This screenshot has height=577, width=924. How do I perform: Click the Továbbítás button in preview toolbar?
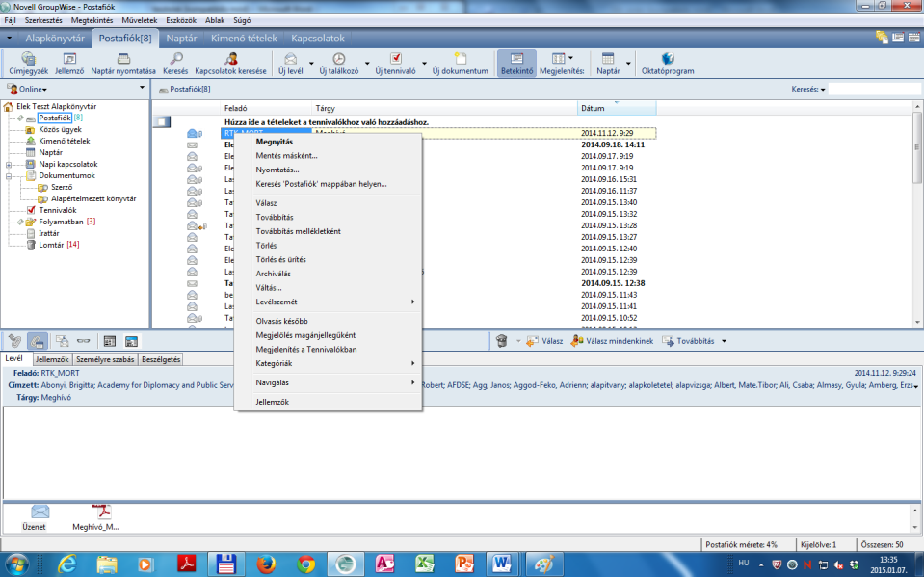coord(688,341)
